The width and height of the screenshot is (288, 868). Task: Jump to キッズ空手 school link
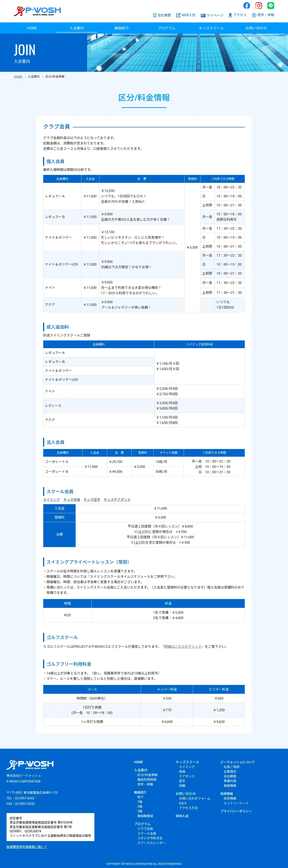tap(92, 499)
